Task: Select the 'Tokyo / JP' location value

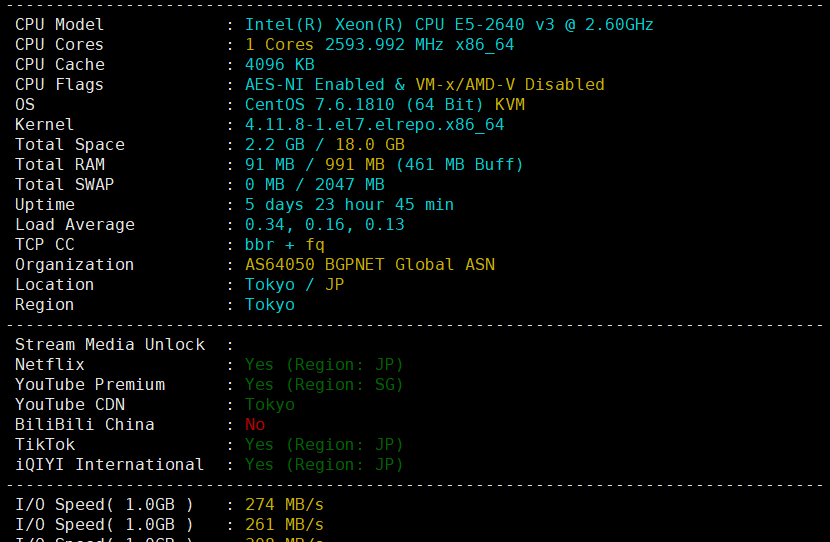Action: point(294,285)
